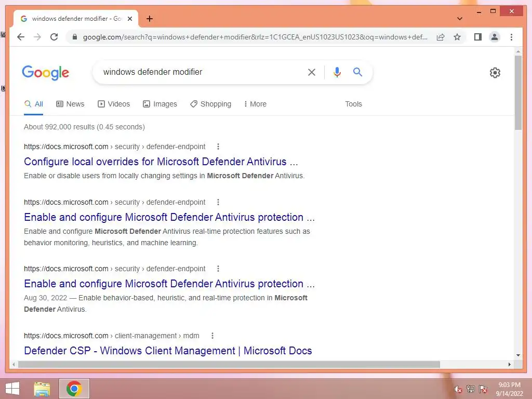Open options for the Aug 30, 2022 result
The height and width of the screenshot is (399, 532).
click(x=218, y=269)
